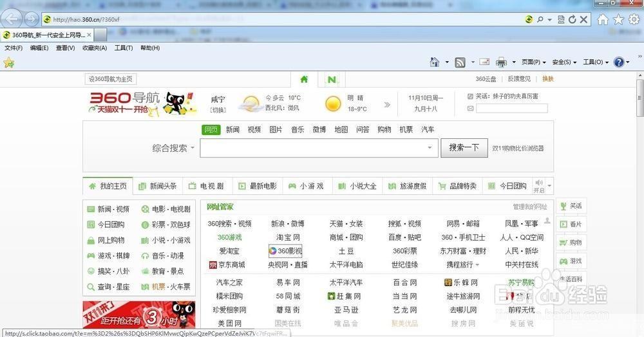
Task: Open the browser Home icon at top right
Action: 603,19
